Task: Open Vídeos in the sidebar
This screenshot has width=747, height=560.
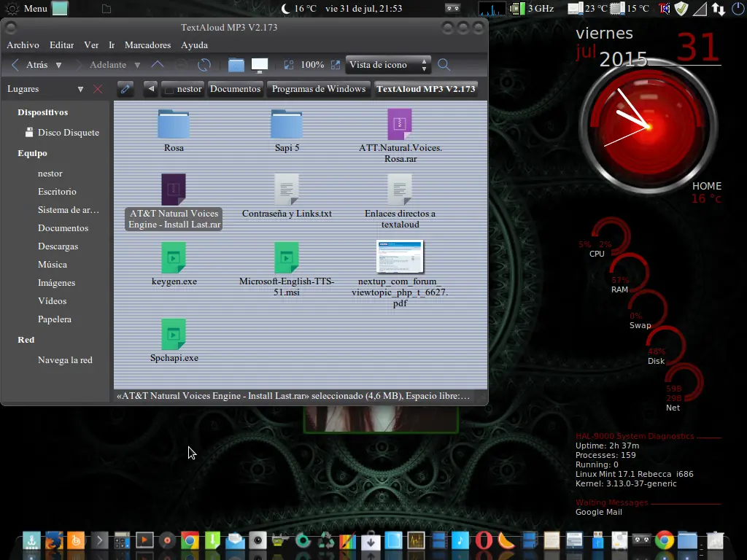Action: click(x=52, y=301)
